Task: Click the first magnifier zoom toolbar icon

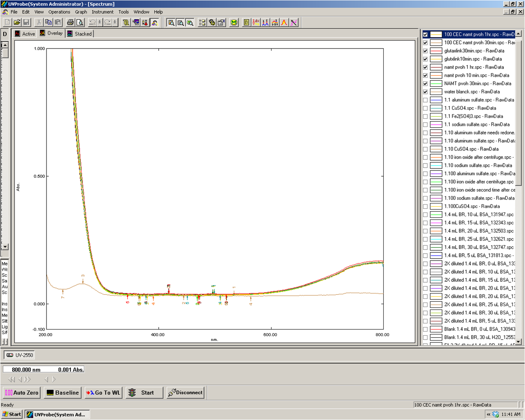Action: [171, 22]
